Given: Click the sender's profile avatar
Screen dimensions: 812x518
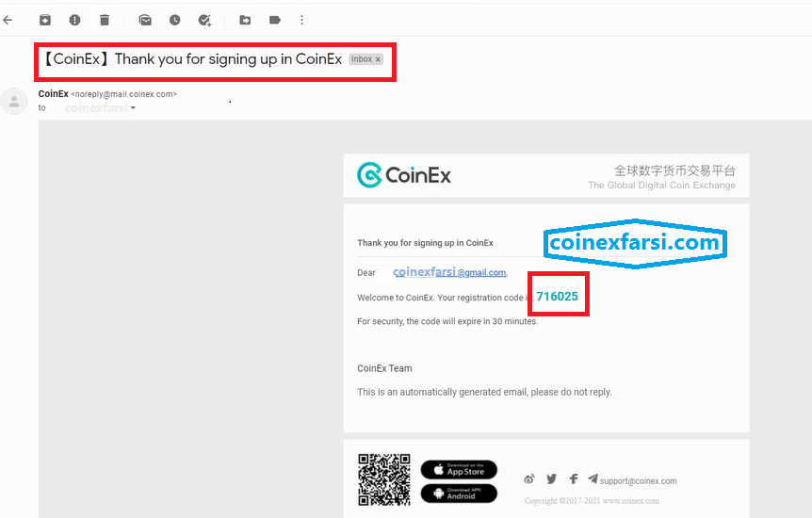Looking at the screenshot, I should (x=14, y=102).
